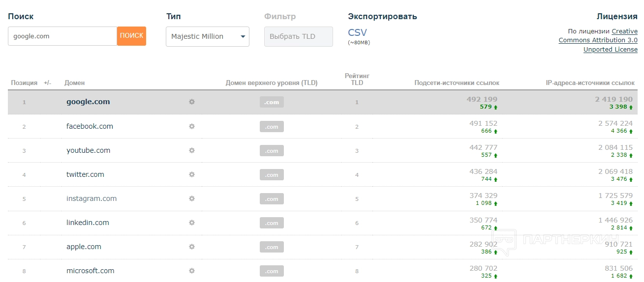This screenshot has height=282, width=644.
Task: Select the twitter.com domain name
Action: 85,174
